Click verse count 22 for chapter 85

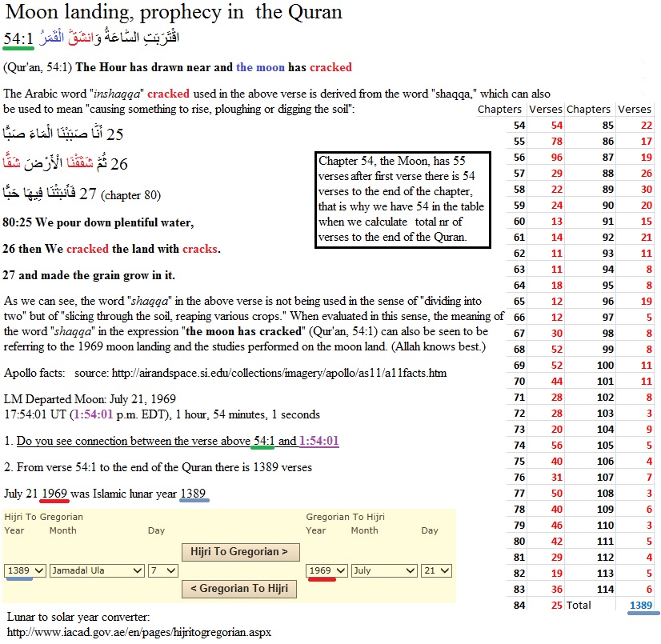(x=647, y=125)
